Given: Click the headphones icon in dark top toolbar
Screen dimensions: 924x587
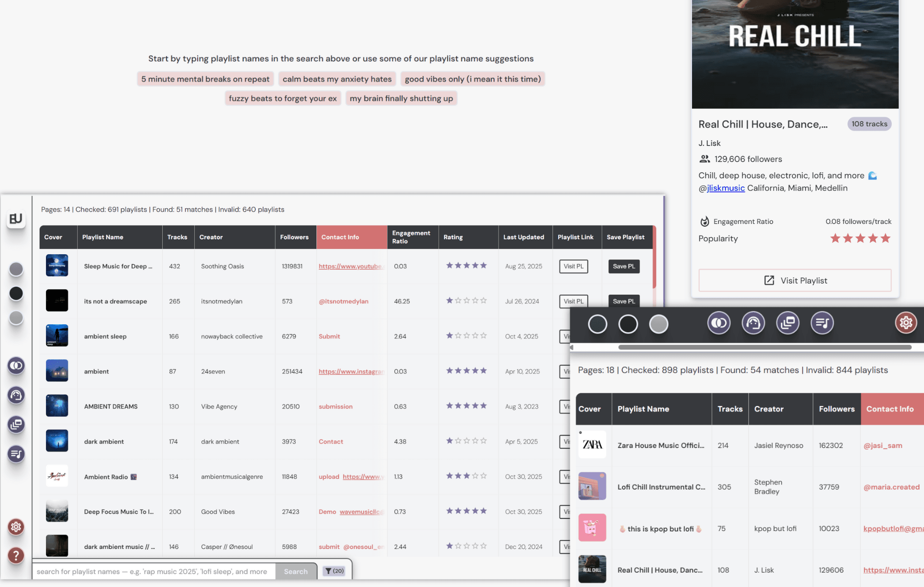Looking at the screenshot, I should click(x=753, y=323).
